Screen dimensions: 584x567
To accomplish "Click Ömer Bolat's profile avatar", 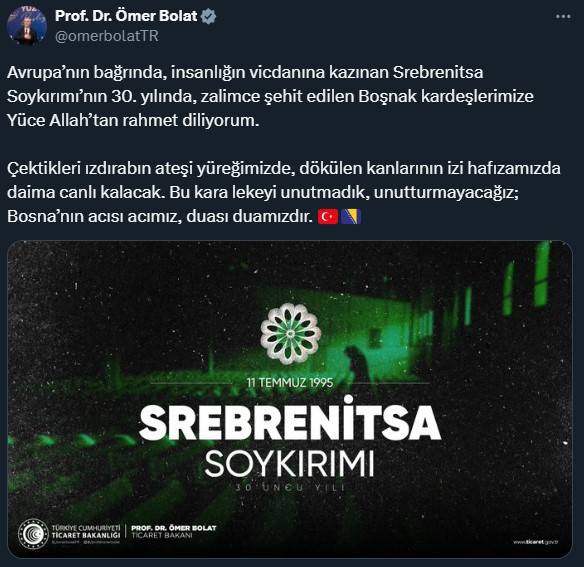I will 27,26.
